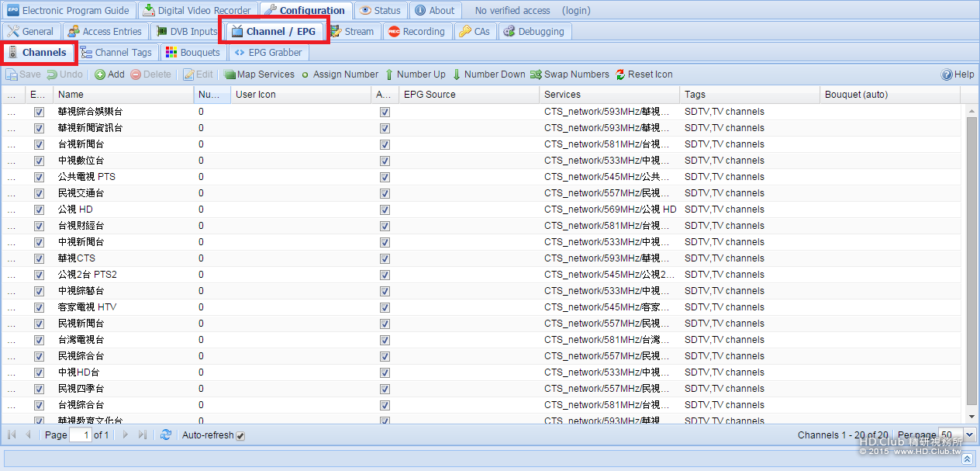980x471 pixels.
Task: Open the About tab
Action: point(435,11)
